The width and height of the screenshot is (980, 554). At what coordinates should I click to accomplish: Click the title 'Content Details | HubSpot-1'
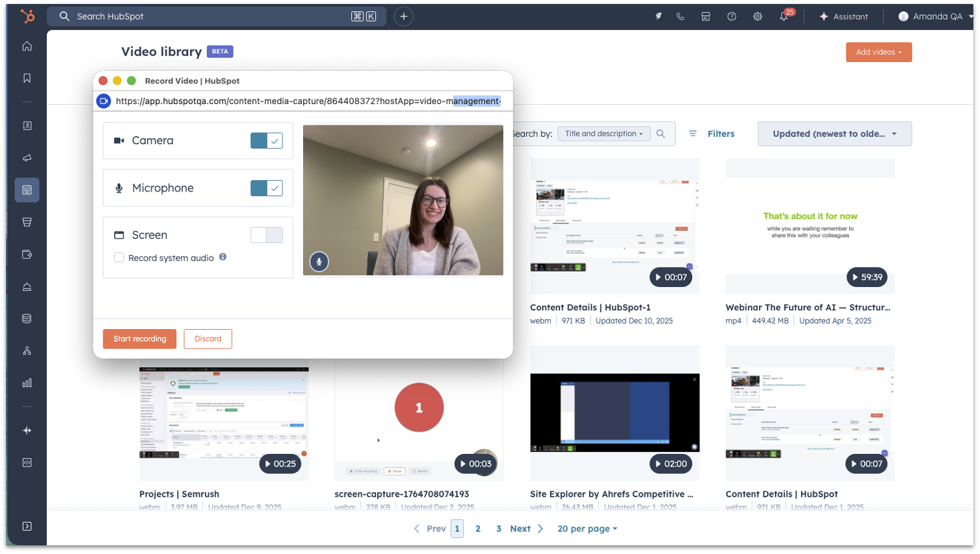click(x=590, y=308)
